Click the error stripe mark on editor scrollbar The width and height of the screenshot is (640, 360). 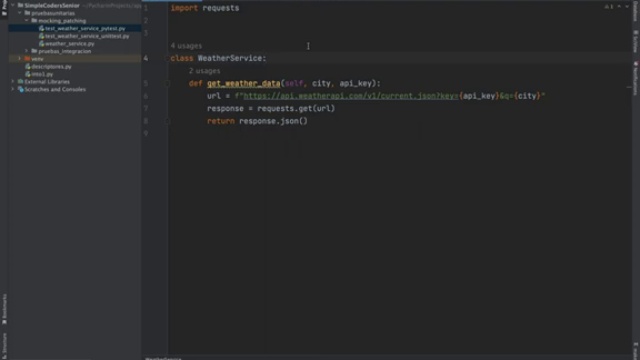pos(629,87)
